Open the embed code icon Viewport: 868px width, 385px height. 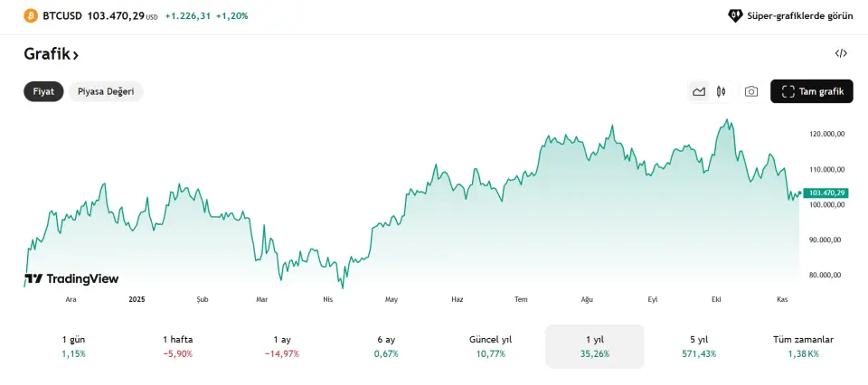(x=841, y=53)
